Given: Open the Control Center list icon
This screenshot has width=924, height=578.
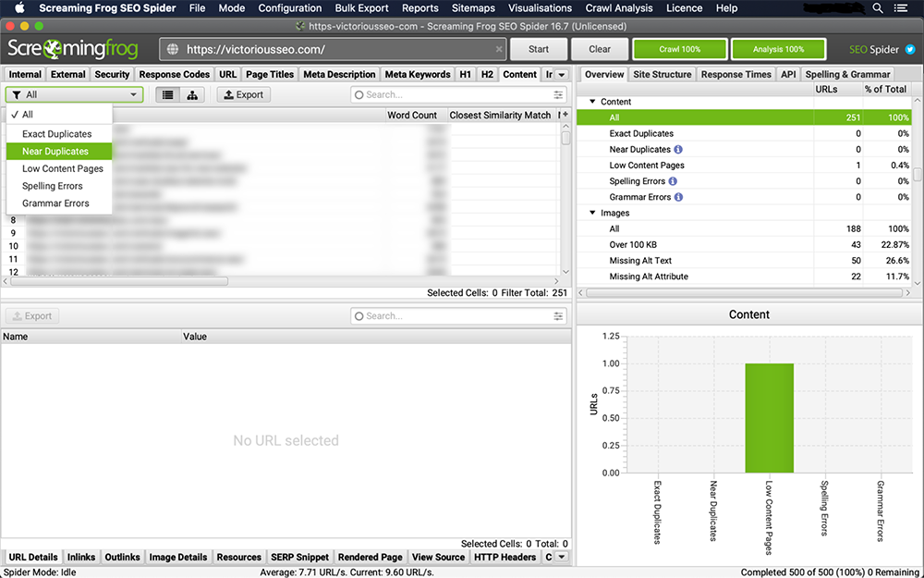Looking at the screenshot, I should 900,7.
